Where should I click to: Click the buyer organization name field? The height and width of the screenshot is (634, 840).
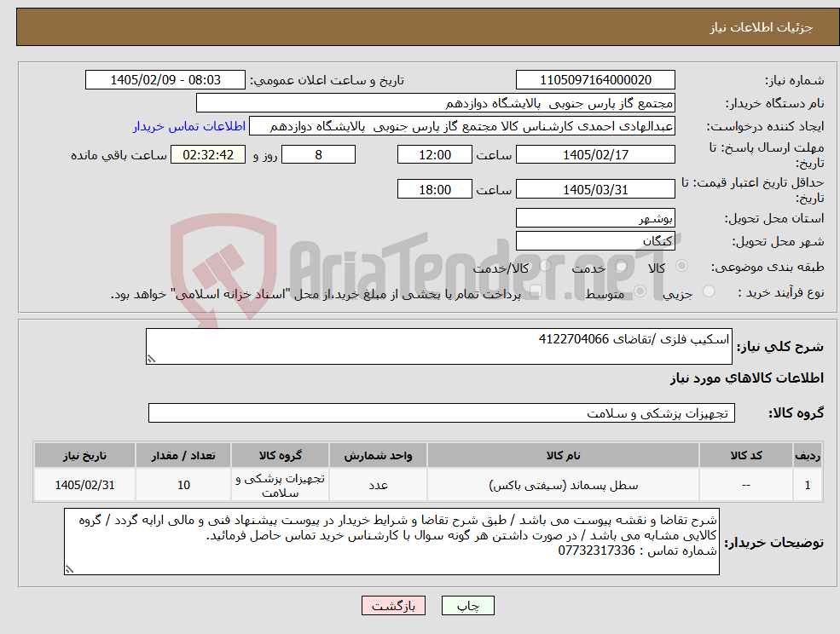click(436, 103)
